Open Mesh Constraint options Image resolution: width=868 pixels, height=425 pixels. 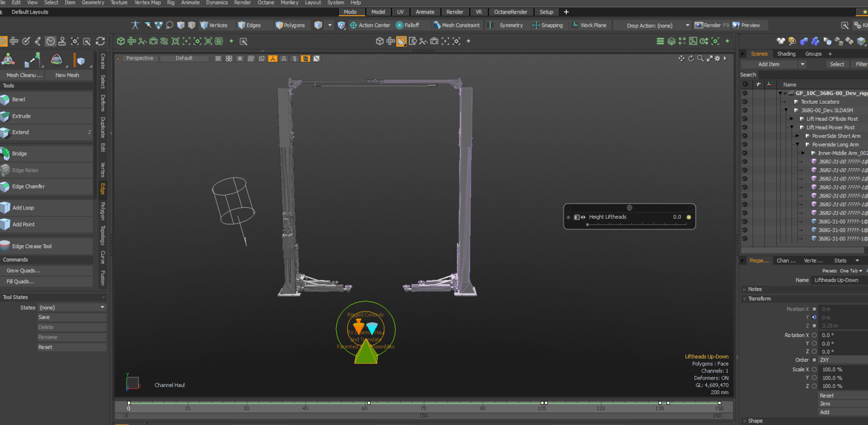456,25
